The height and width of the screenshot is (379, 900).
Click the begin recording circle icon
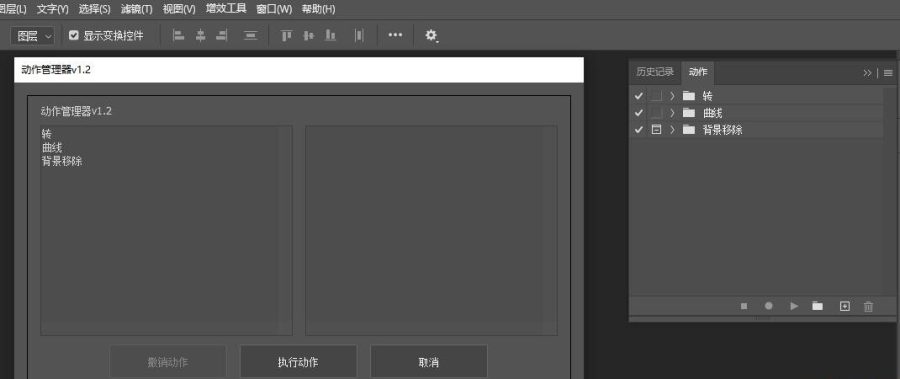click(x=769, y=306)
